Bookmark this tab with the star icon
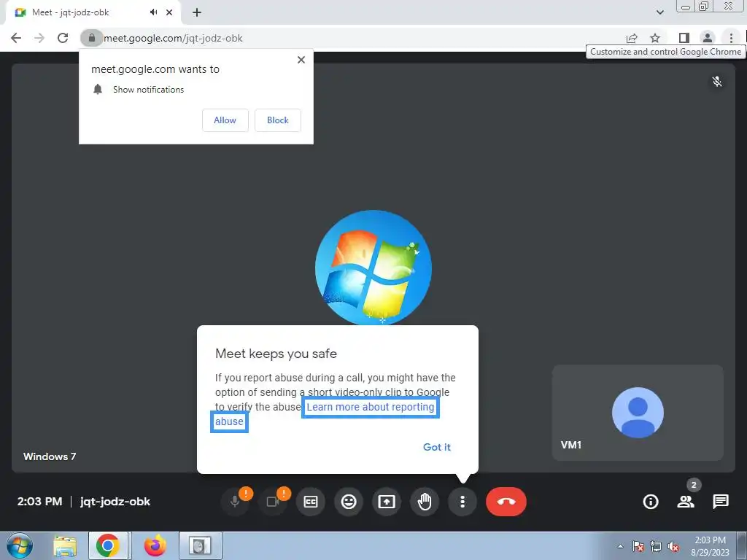The width and height of the screenshot is (747, 560). tap(655, 38)
